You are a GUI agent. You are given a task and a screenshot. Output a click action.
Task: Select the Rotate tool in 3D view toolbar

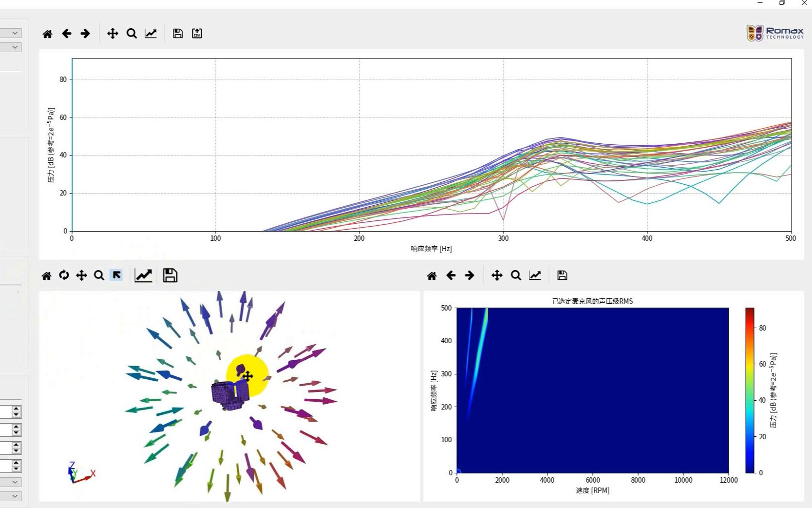(x=64, y=275)
